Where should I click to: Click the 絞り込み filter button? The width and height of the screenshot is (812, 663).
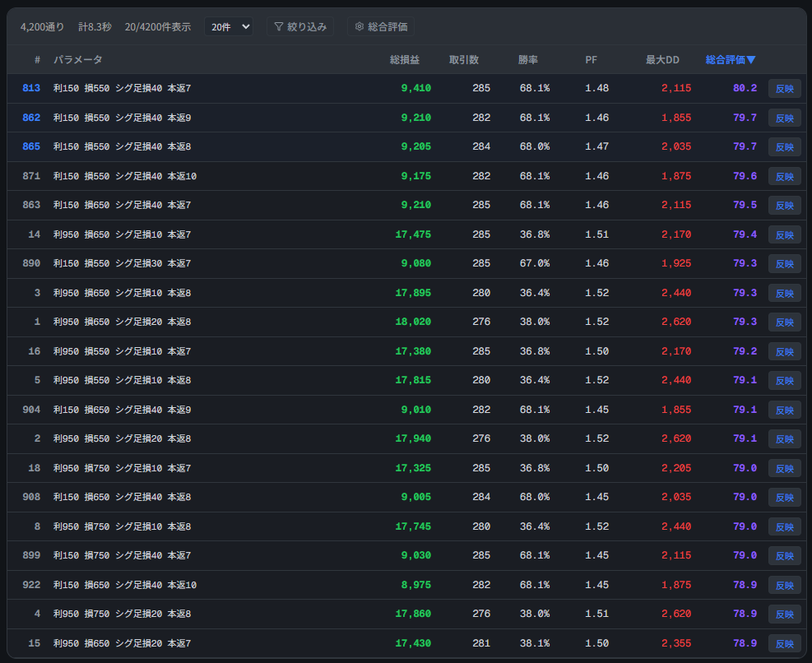click(x=300, y=26)
